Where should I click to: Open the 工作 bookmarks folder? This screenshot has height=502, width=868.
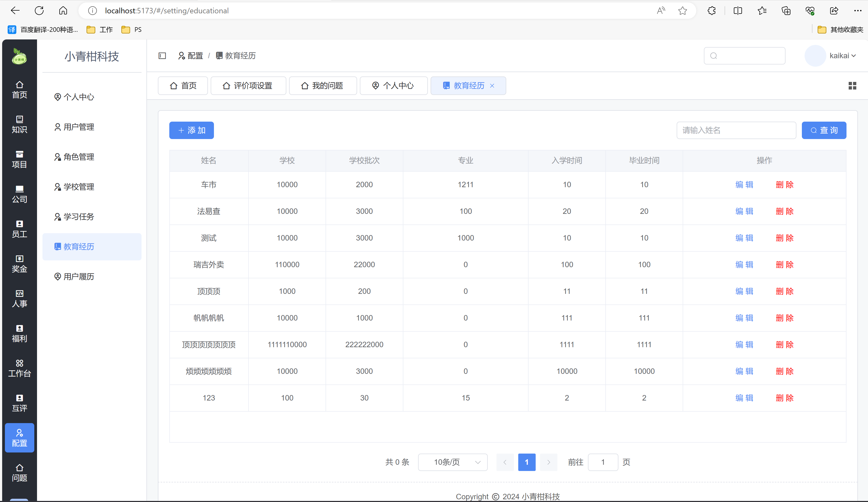click(x=100, y=30)
